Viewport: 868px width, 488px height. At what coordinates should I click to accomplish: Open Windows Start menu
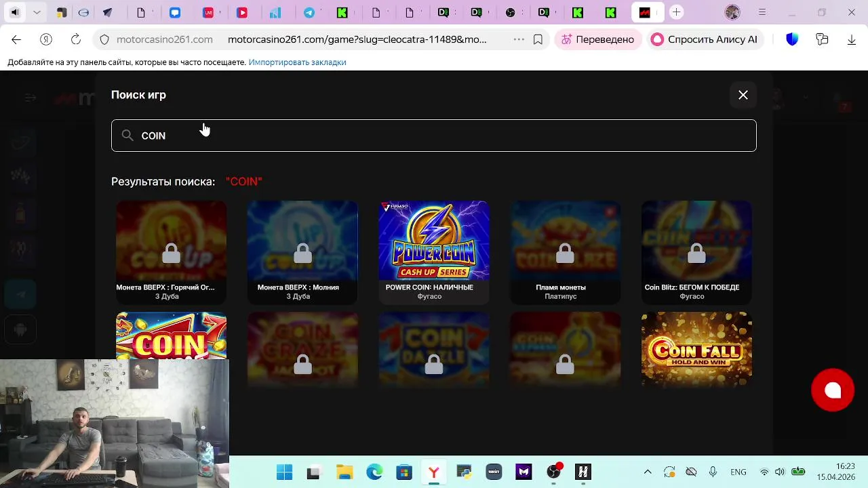click(284, 472)
